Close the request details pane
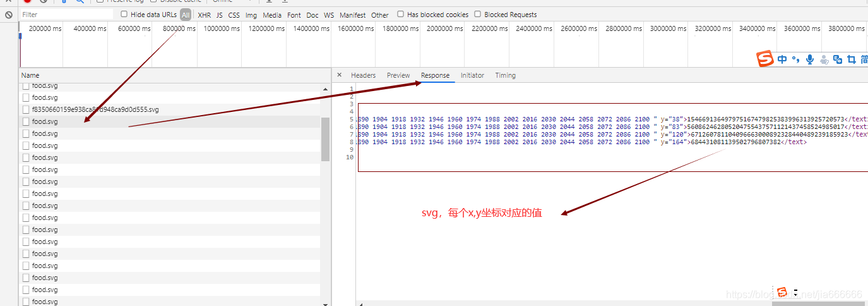 339,75
